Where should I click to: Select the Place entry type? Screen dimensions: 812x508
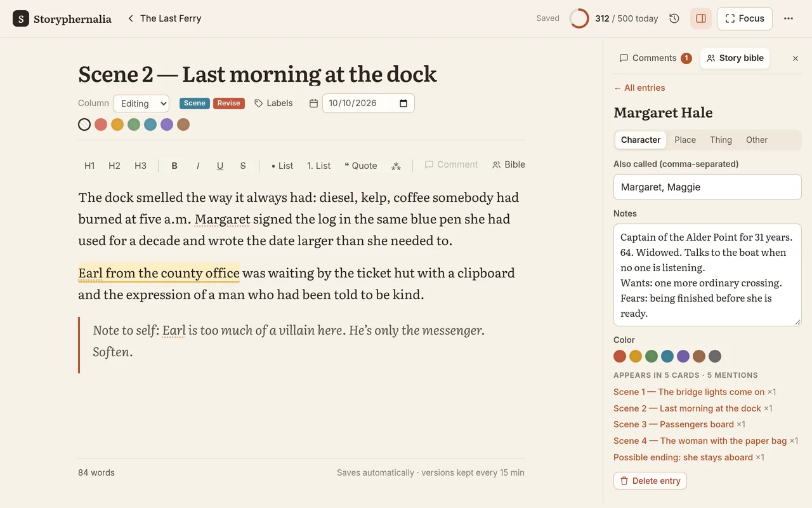pos(685,140)
